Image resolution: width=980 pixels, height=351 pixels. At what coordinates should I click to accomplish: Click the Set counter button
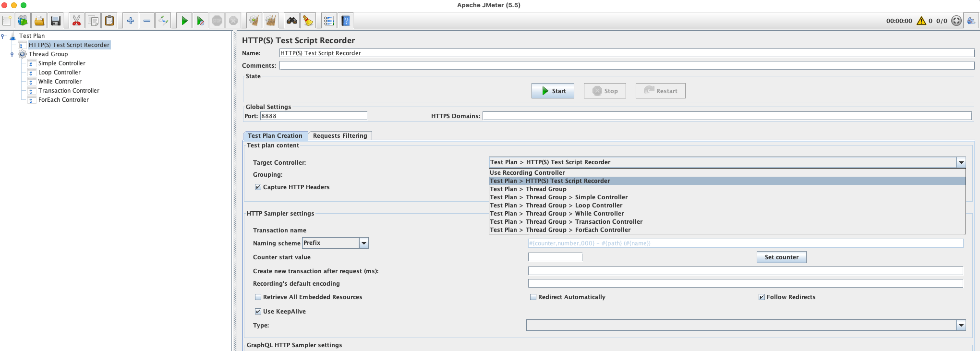click(782, 257)
